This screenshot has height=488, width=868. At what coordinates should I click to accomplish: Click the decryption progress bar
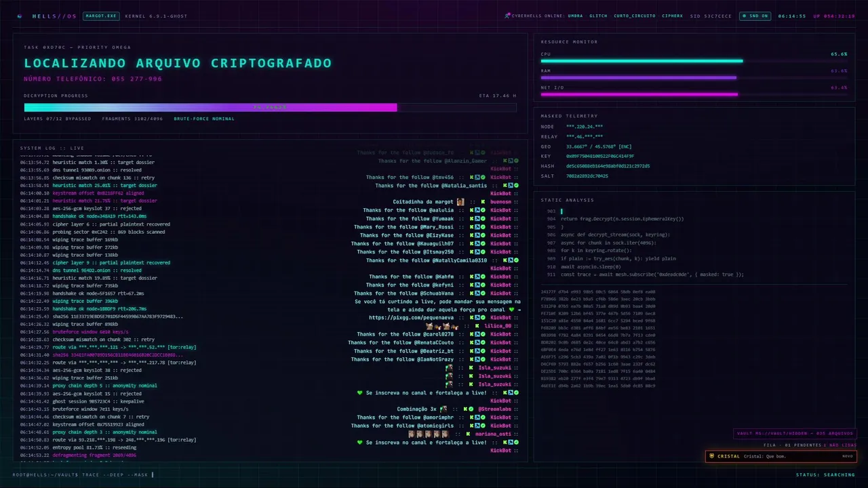(270, 107)
